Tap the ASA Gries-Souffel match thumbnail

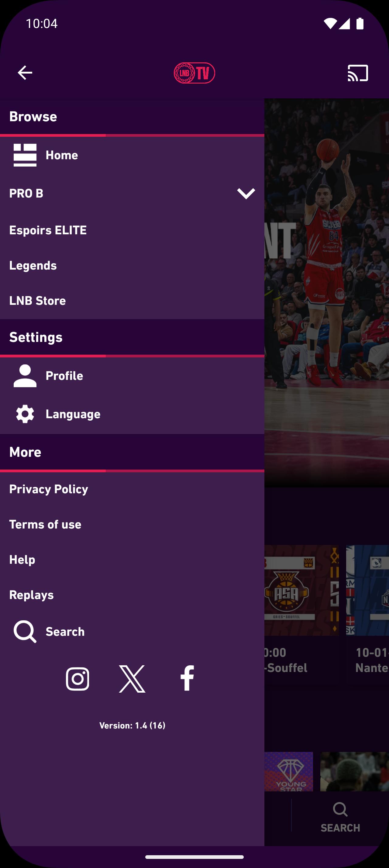click(x=301, y=590)
